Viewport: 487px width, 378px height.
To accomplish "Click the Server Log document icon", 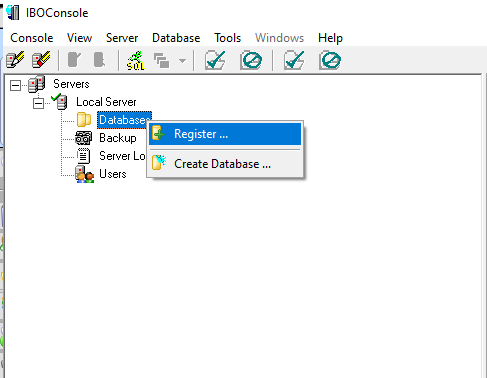I will (x=83, y=156).
